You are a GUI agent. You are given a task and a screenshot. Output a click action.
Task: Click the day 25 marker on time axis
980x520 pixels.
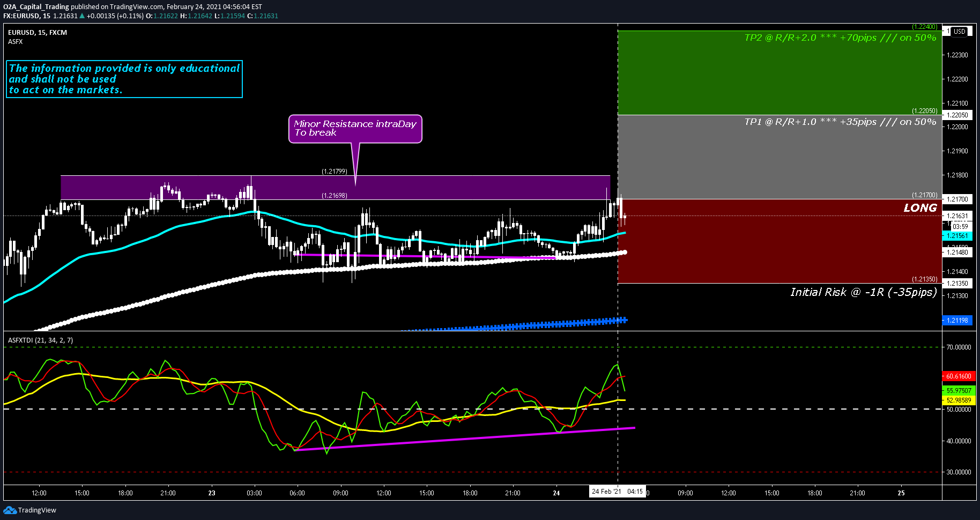coord(901,493)
